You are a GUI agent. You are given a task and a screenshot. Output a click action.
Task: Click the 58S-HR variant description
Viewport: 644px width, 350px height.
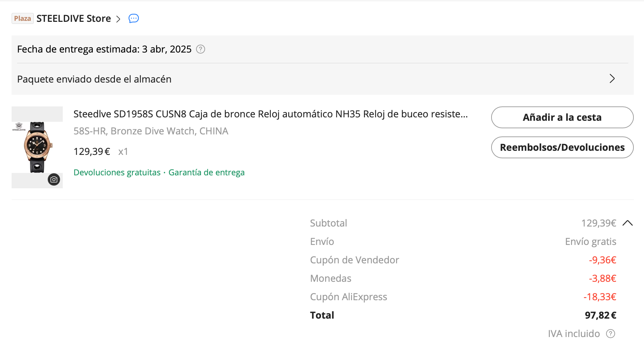(x=151, y=131)
